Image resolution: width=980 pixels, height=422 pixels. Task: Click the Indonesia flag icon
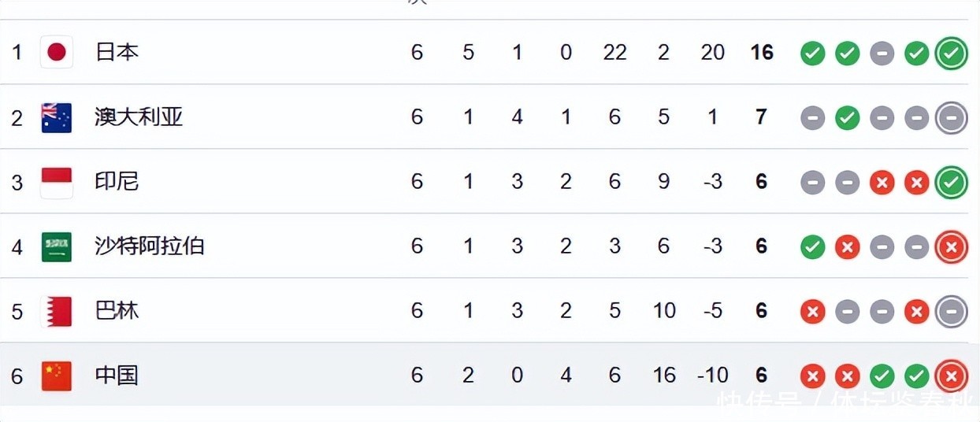[x=57, y=182]
